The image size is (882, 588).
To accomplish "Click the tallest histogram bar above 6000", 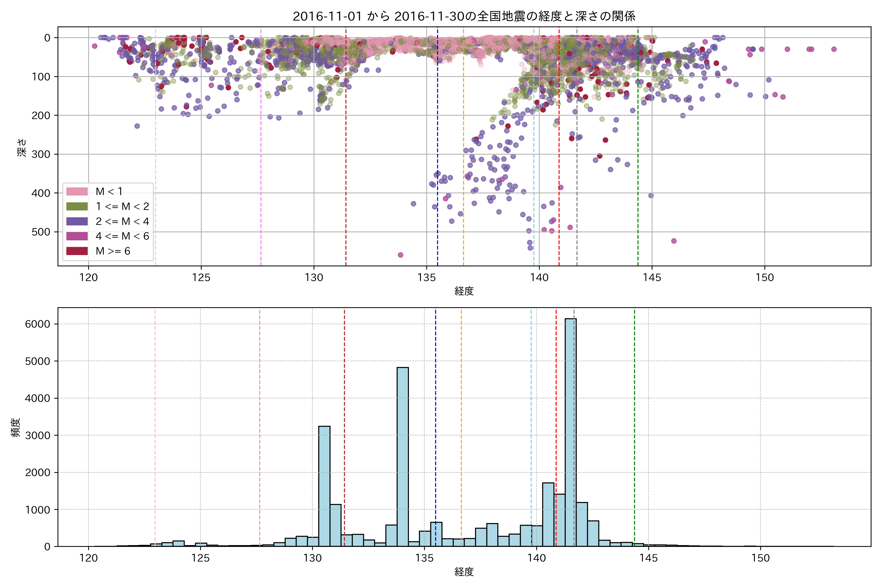I will [x=570, y=431].
